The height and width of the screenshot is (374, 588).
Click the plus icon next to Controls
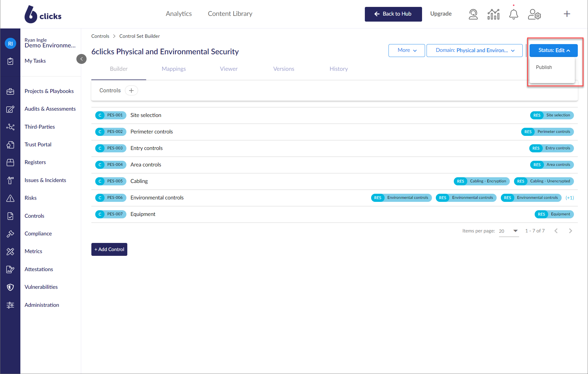click(x=131, y=90)
